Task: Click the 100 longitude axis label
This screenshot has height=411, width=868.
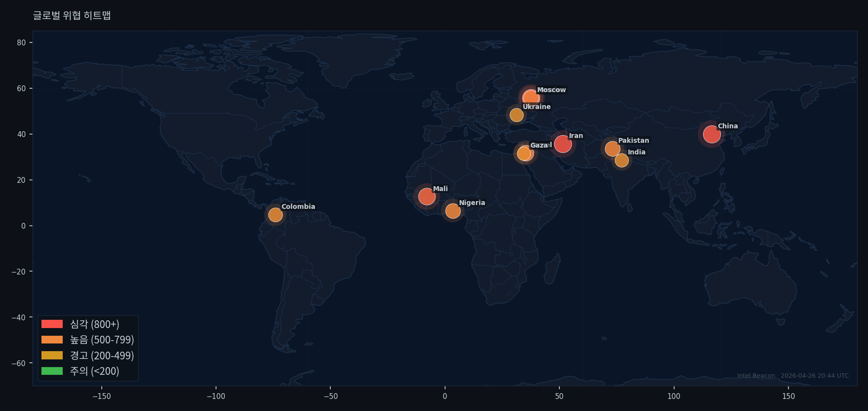Action: [674, 396]
